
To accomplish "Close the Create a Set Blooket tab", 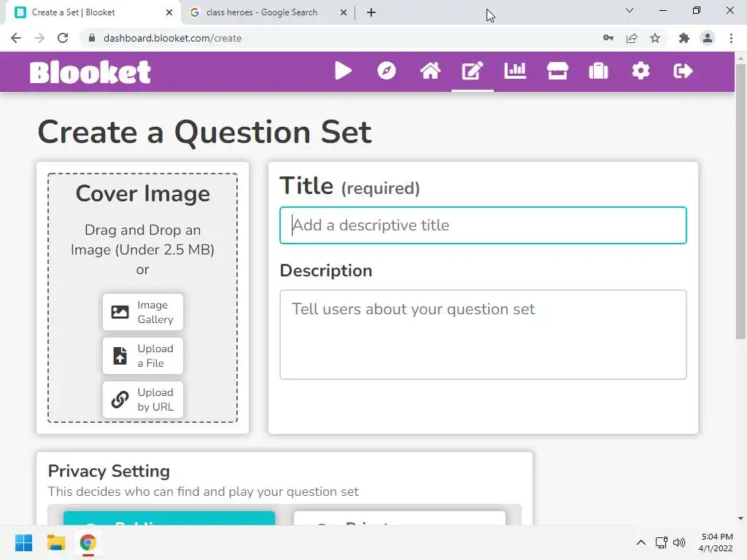I will (x=169, y=13).
